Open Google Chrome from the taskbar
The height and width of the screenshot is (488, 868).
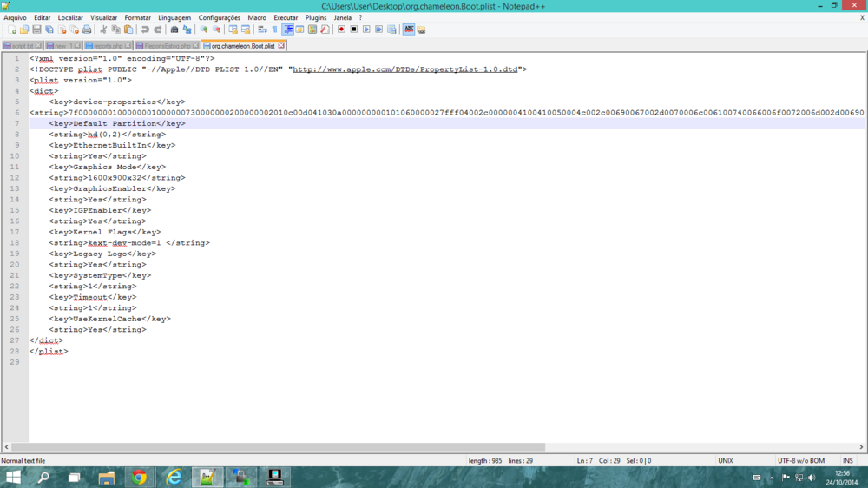click(x=139, y=477)
